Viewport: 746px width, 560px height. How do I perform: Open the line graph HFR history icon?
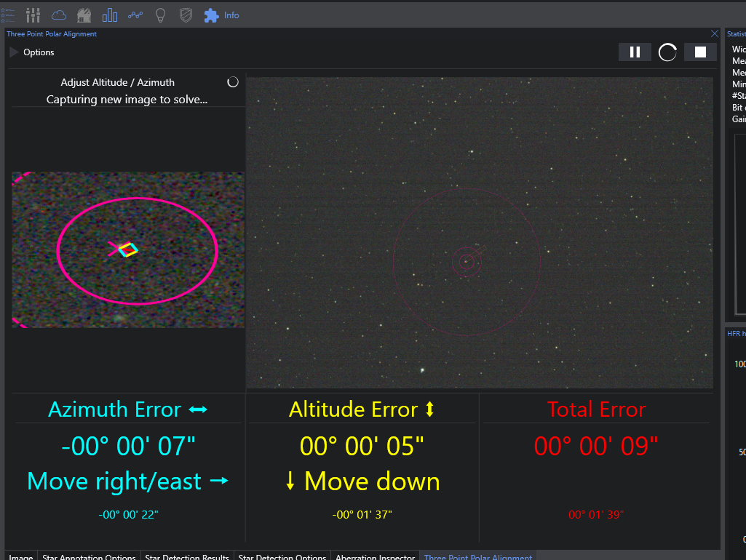pos(135,15)
